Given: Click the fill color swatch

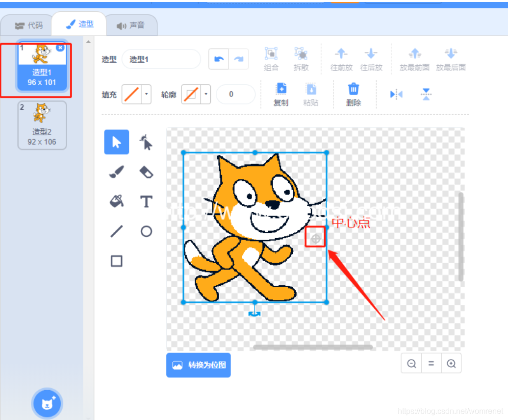Looking at the screenshot, I should (131, 94).
